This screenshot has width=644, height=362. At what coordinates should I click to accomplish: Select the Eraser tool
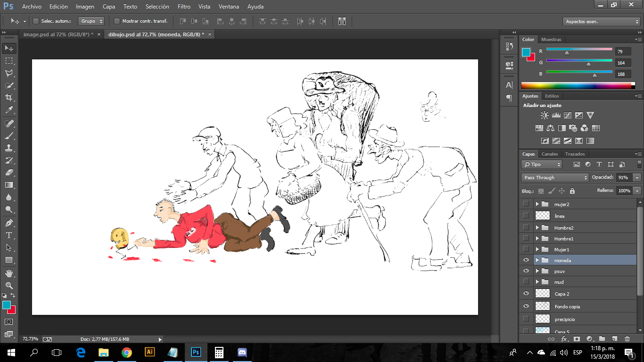[9, 173]
